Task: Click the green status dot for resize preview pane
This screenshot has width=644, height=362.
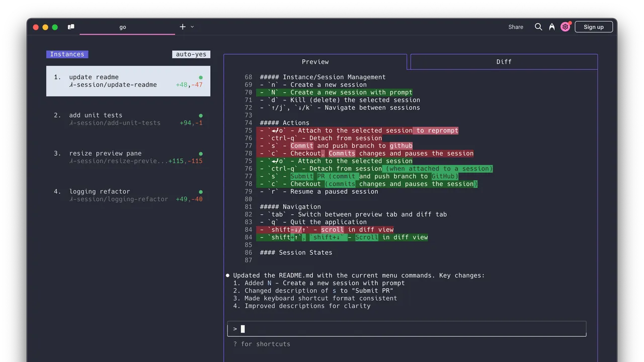Action: tap(201, 154)
